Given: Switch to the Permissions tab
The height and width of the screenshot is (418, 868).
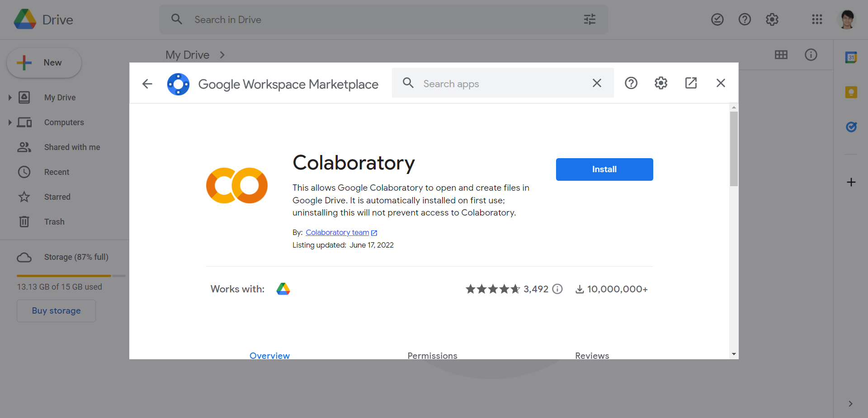Looking at the screenshot, I should 432,356.
